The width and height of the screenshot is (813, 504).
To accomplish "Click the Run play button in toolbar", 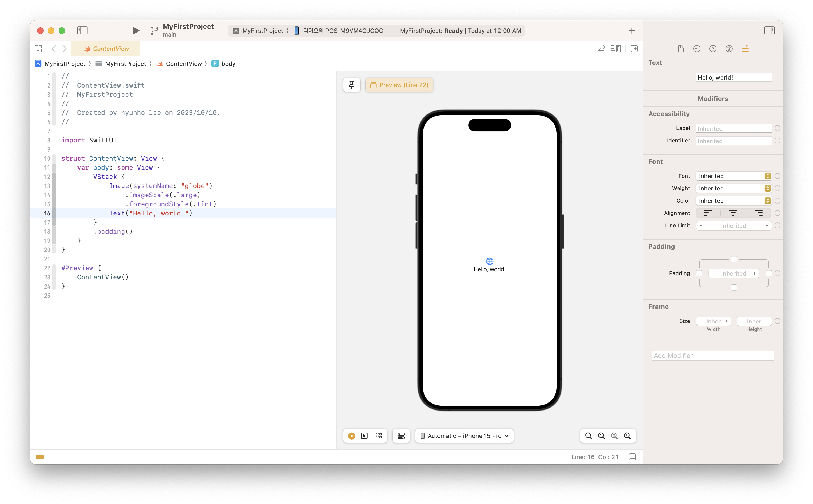I will 135,31.
